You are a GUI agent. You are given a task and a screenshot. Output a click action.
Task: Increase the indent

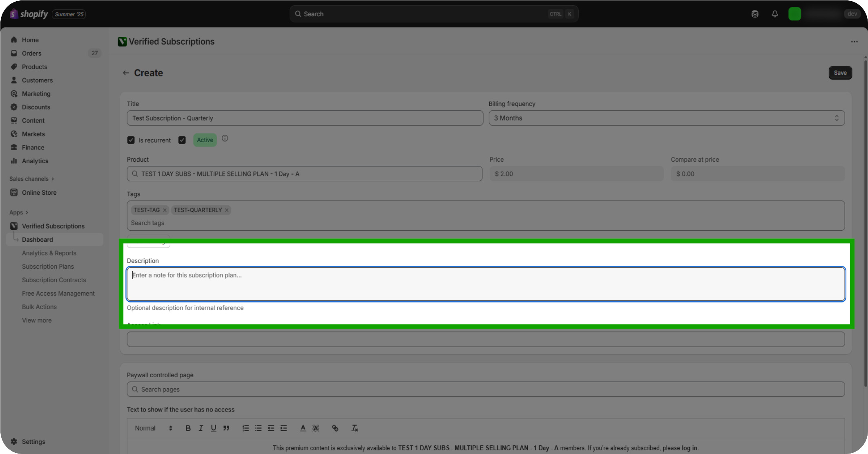(284, 428)
